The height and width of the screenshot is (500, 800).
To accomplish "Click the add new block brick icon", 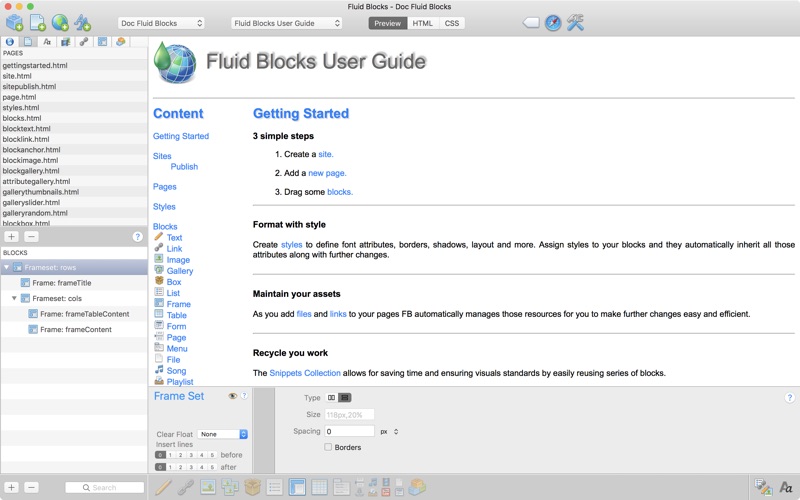I will click(14, 22).
